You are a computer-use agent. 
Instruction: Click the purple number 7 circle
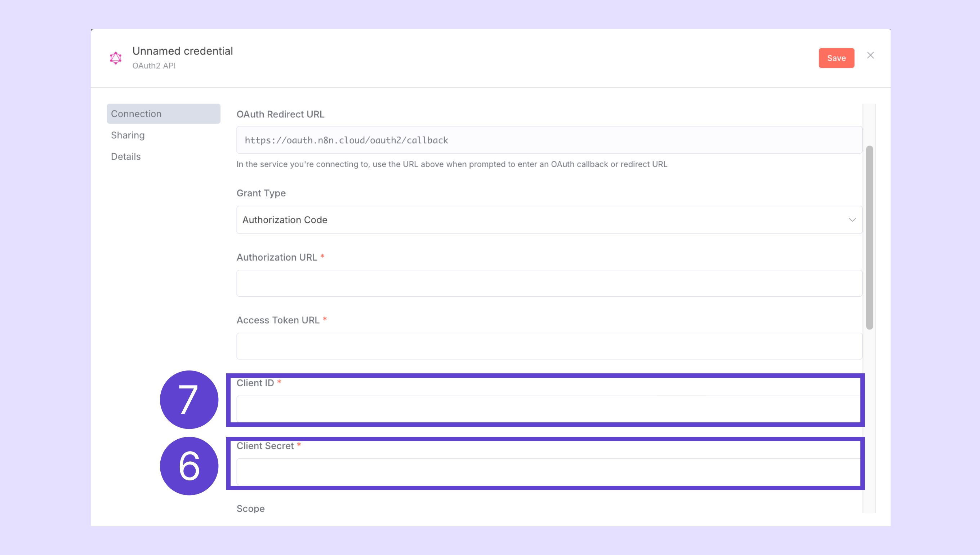[189, 399]
